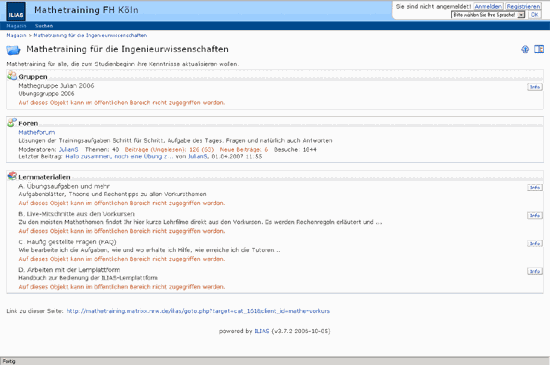Open the Matheforum forum link
The width and height of the screenshot is (550, 365).
click(x=37, y=132)
